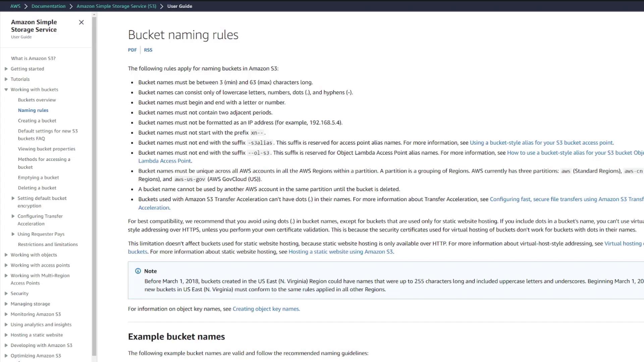Select Buckets overview in sidebar
This screenshot has height=362, width=644.
pos(37,100)
